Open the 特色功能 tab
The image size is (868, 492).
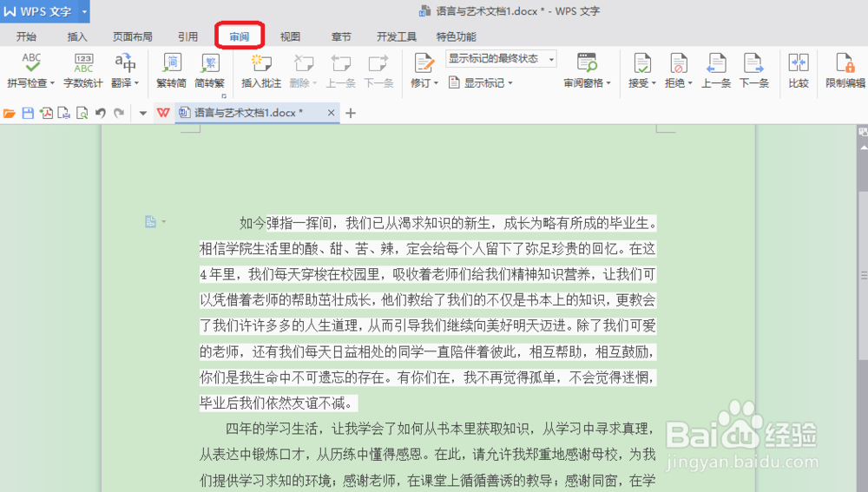(x=457, y=36)
